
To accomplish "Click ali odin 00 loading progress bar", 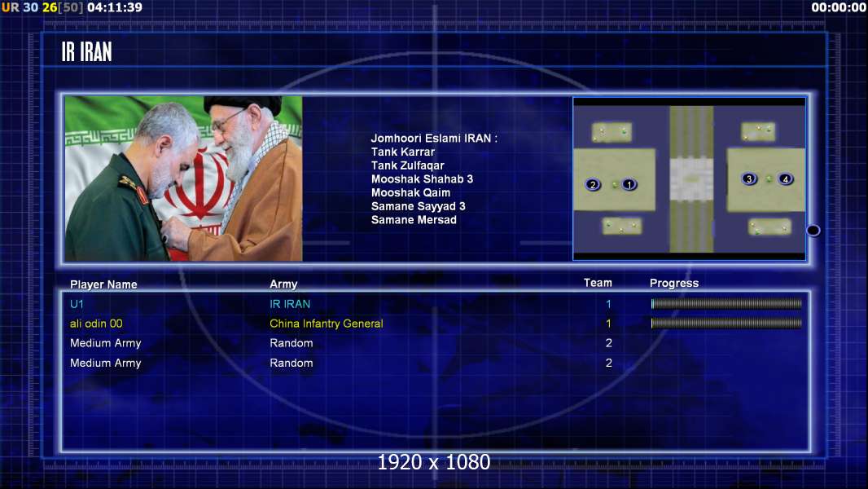I will click(726, 323).
